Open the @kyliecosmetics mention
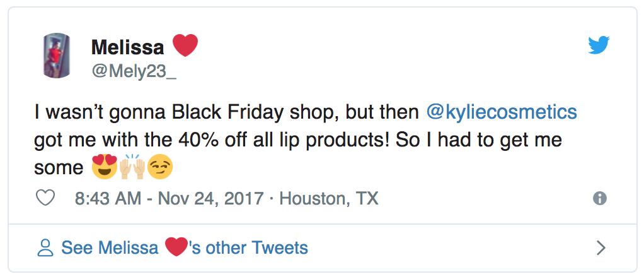Viewport: 644px width, 279px height. 502,112
